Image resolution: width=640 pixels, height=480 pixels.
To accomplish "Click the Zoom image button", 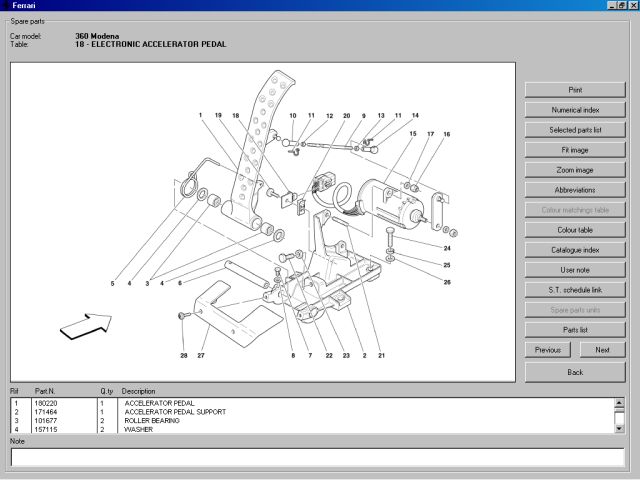I will pyautogui.click(x=575, y=170).
